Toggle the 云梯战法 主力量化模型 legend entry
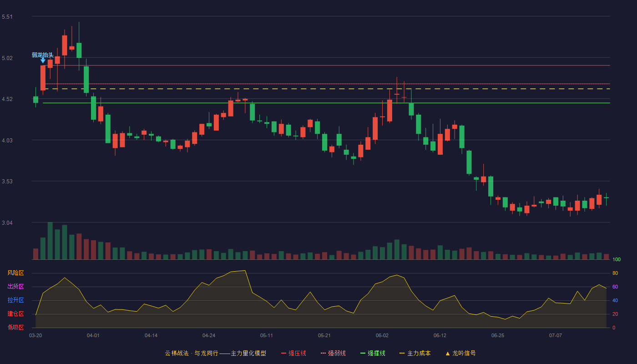Viewport: 637px width, 364px height. tap(216, 353)
